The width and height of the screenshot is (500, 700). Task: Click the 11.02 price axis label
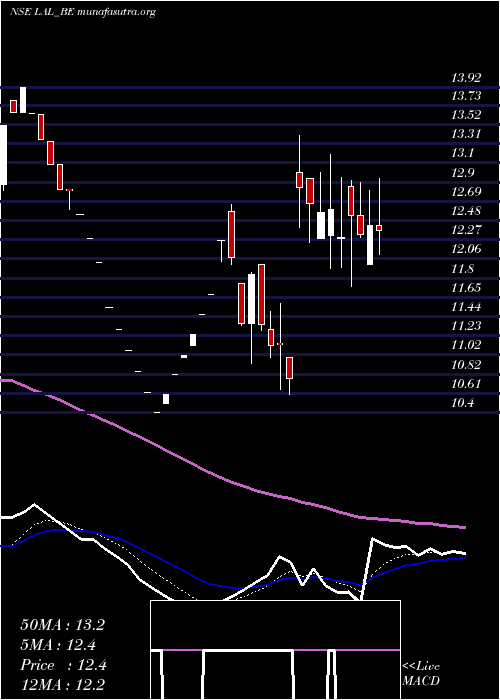pyautogui.click(x=467, y=345)
